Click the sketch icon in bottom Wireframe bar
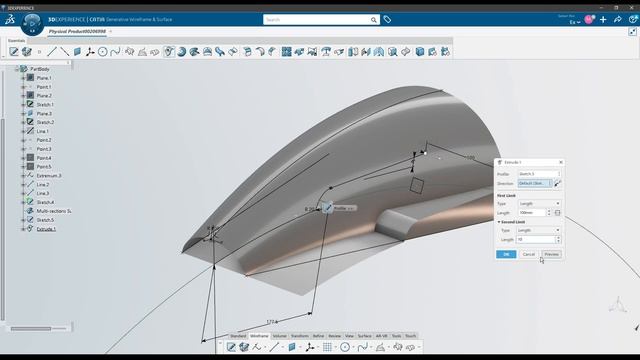This screenshot has width=640, height=360. (231, 347)
